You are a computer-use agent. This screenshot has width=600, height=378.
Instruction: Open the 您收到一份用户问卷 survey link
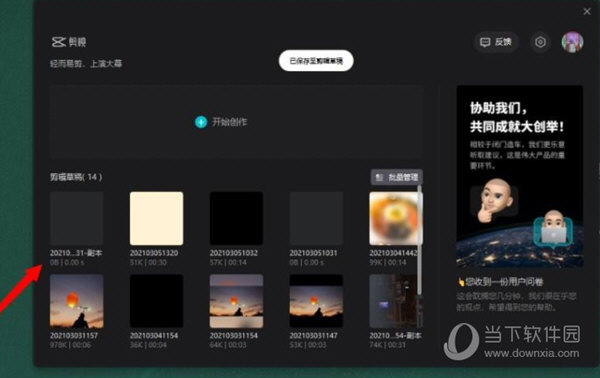[501, 282]
